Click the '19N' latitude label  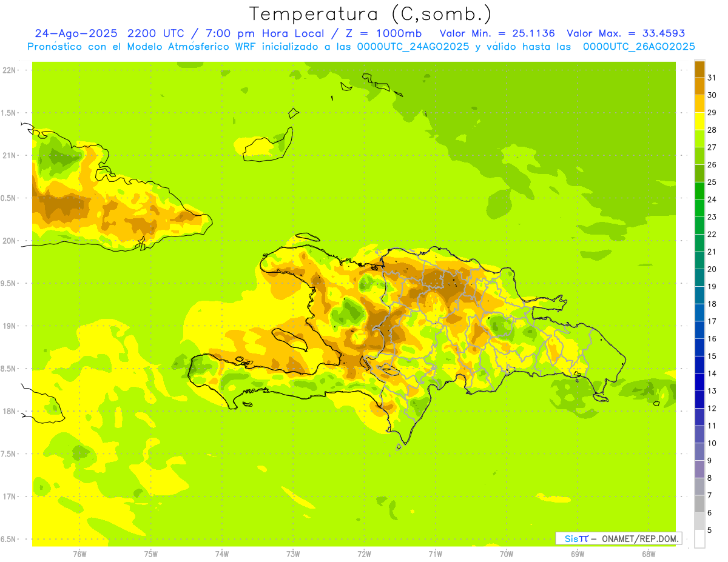(10, 326)
